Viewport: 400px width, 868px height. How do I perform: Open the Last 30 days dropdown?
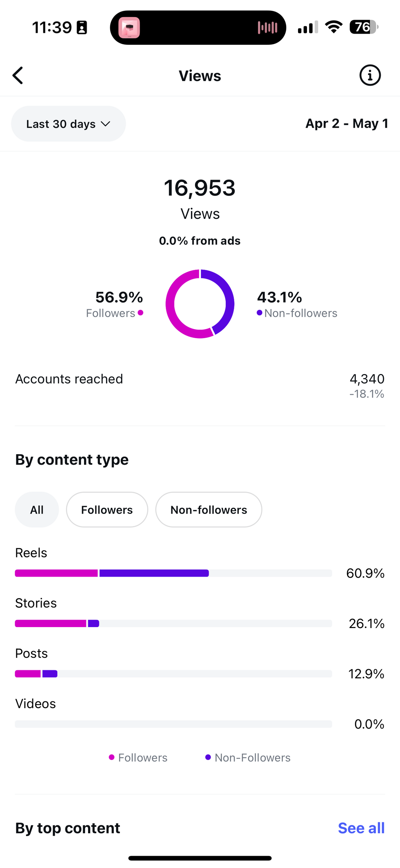tap(68, 124)
